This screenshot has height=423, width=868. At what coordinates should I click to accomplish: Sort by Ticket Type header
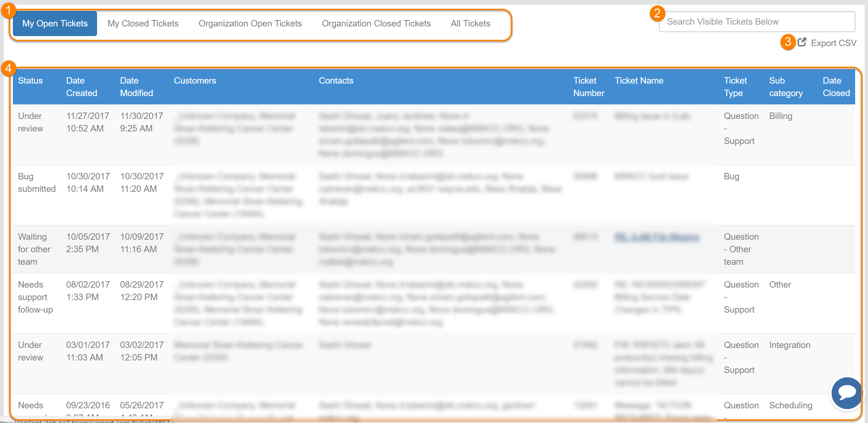(x=735, y=87)
